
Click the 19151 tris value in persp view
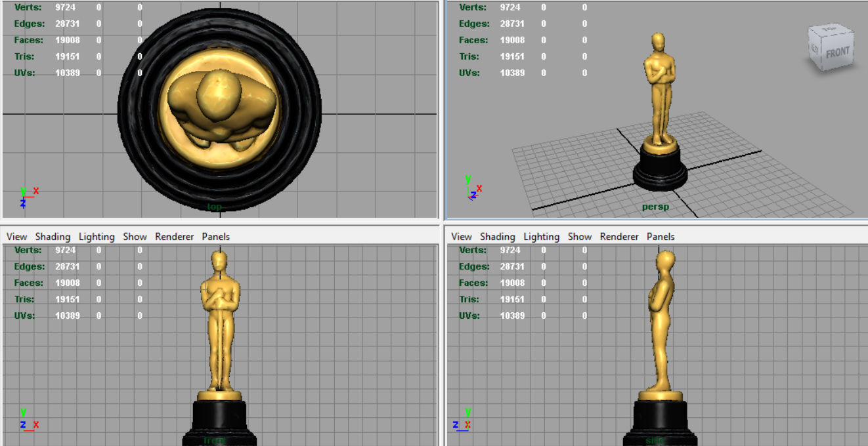click(x=512, y=56)
